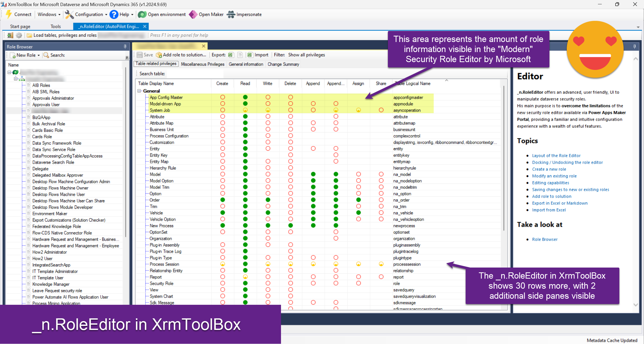This screenshot has height=344, width=644.
Task: Open the Windows dropdown menu
Action: pyautogui.click(x=49, y=14)
